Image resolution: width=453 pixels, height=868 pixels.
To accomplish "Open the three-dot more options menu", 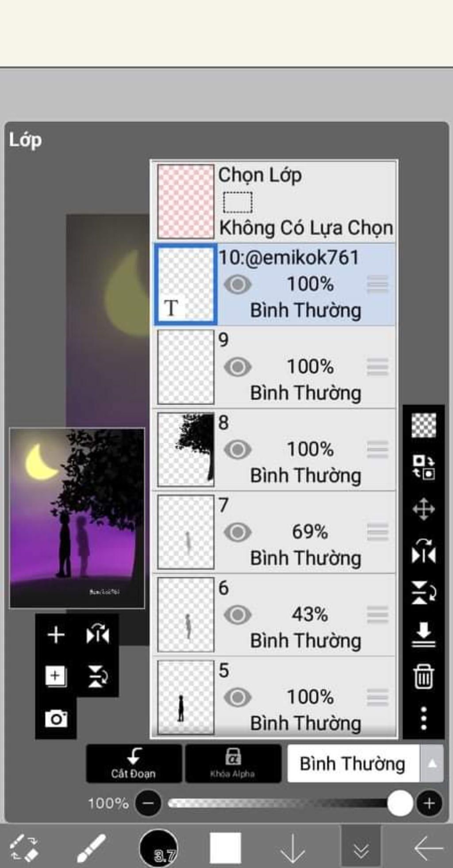I will click(423, 718).
